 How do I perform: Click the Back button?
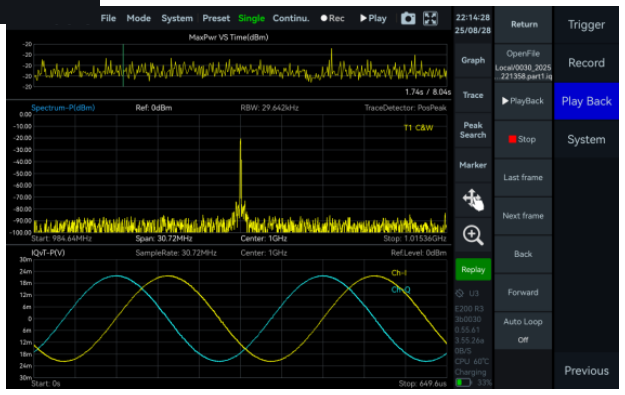point(523,254)
